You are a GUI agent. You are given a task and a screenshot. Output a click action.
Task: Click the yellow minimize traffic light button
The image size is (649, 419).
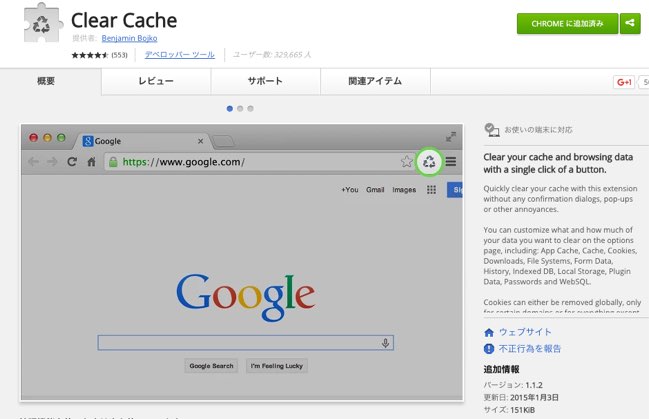47,137
